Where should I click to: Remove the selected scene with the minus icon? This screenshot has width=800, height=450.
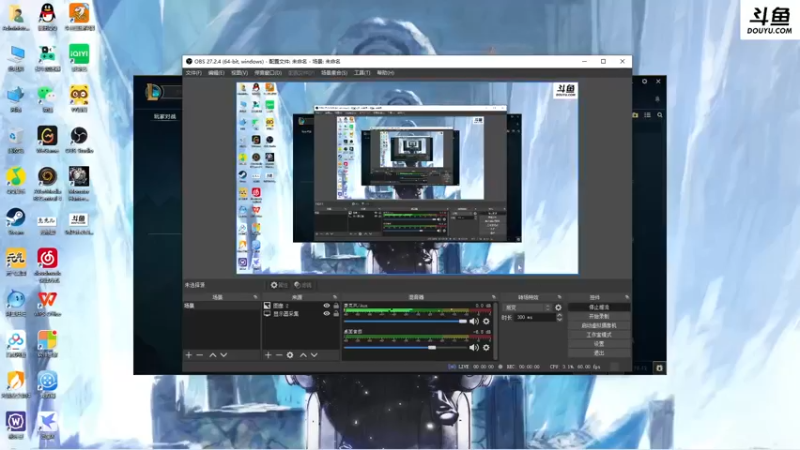click(x=199, y=355)
